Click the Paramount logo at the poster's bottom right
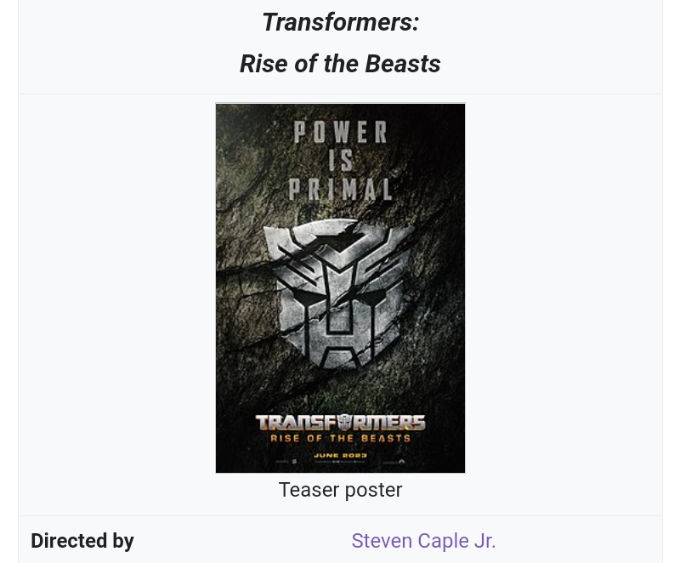The image size is (680, 563). click(x=401, y=462)
